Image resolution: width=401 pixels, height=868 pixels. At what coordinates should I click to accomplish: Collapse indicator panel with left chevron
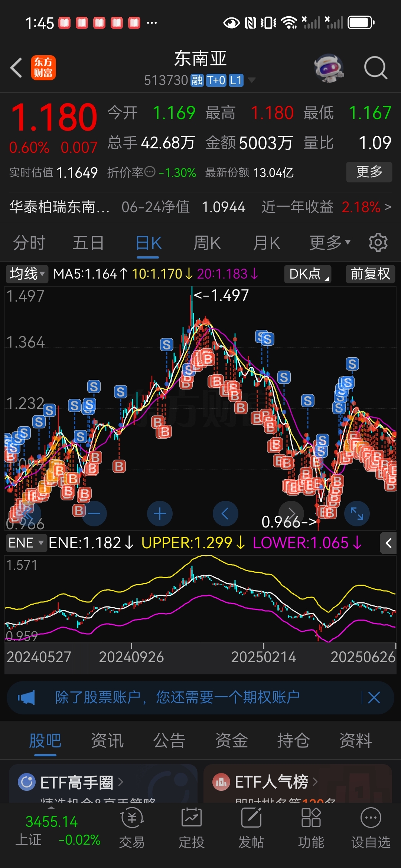click(388, 543)
